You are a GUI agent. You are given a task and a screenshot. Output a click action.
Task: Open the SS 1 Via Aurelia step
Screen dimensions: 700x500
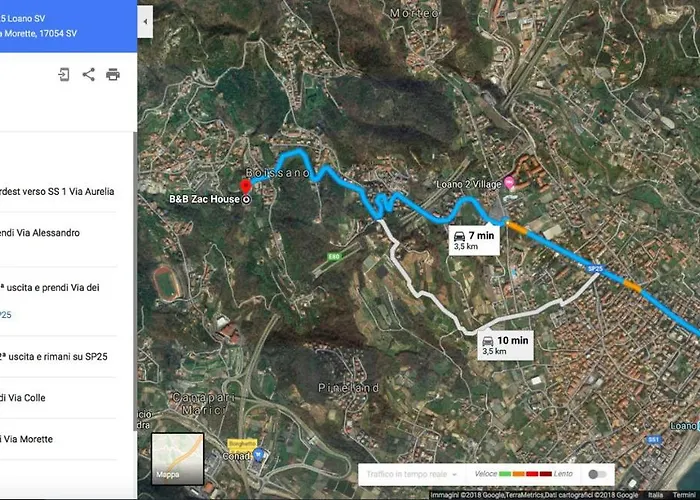(58, 192)
